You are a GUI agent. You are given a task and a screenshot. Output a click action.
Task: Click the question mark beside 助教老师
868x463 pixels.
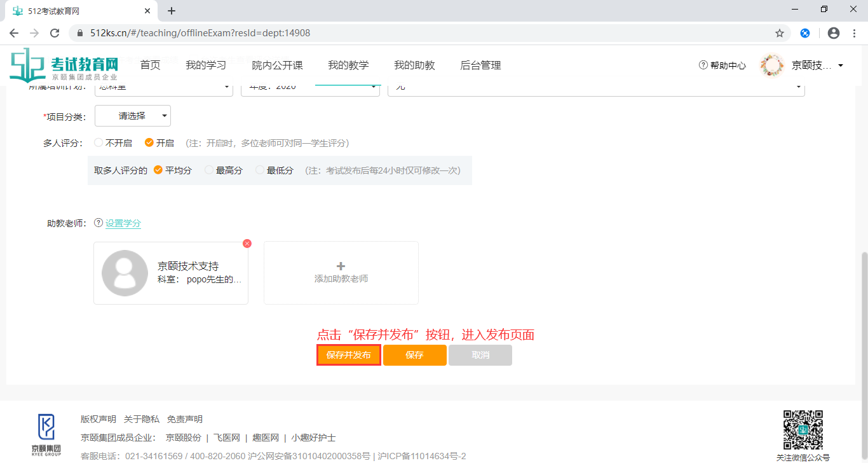click(x=98, y=223)
